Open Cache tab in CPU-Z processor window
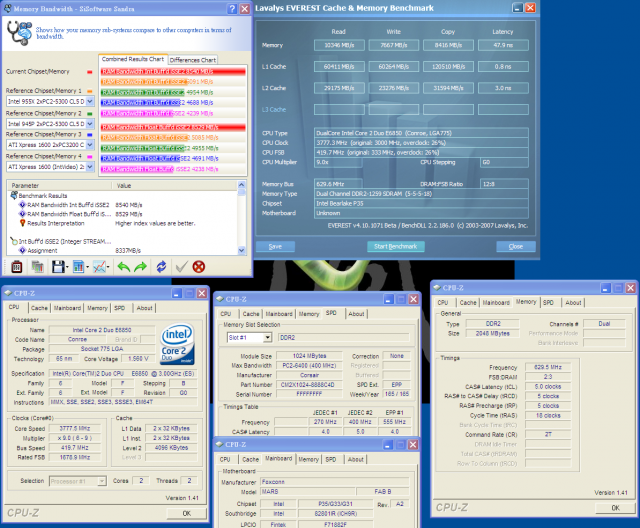 [x=39, y=308]
